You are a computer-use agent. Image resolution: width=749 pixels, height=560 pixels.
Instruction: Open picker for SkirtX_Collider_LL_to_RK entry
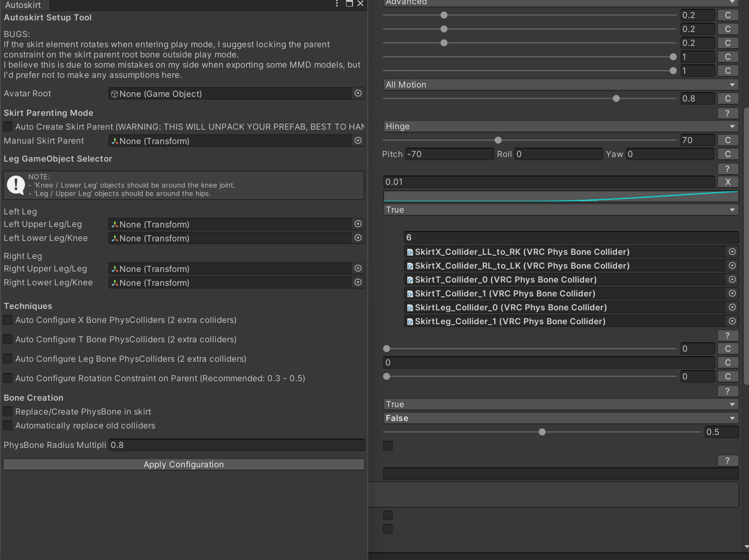(x=732, y=252)
